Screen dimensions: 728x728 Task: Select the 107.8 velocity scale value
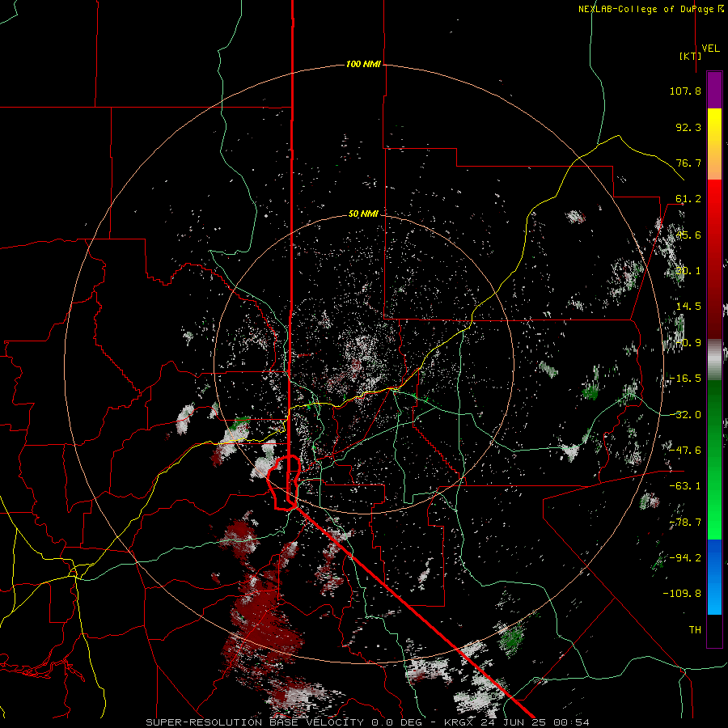click(685, 91)
